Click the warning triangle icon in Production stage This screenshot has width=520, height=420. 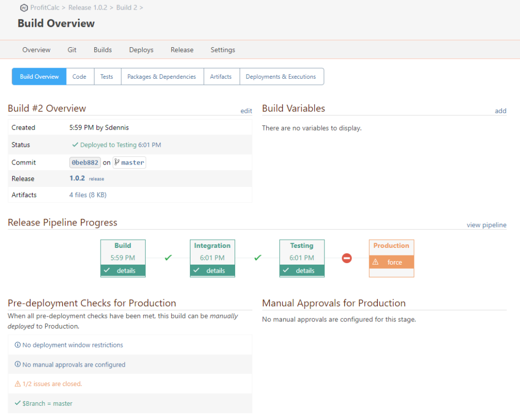376,263
